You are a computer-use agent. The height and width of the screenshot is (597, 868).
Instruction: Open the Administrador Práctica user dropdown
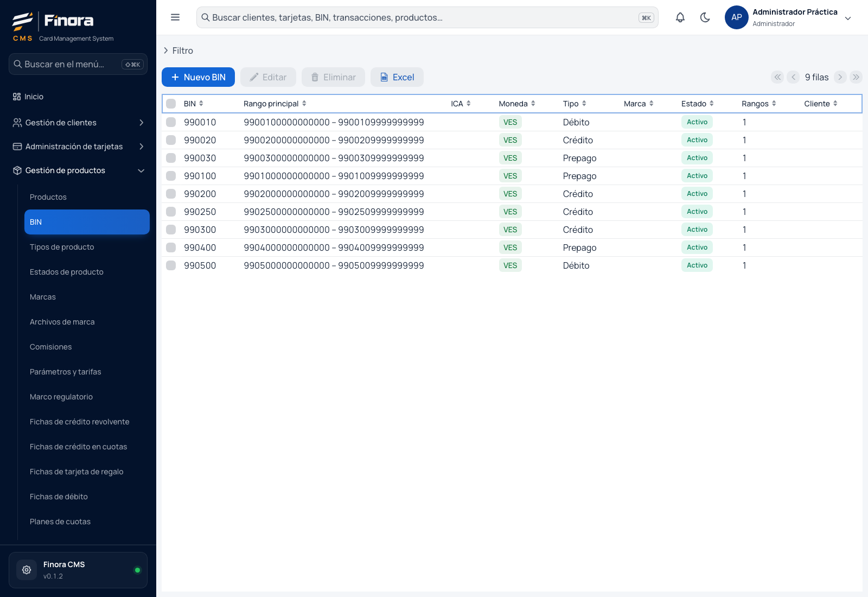(x=848, y=18)
